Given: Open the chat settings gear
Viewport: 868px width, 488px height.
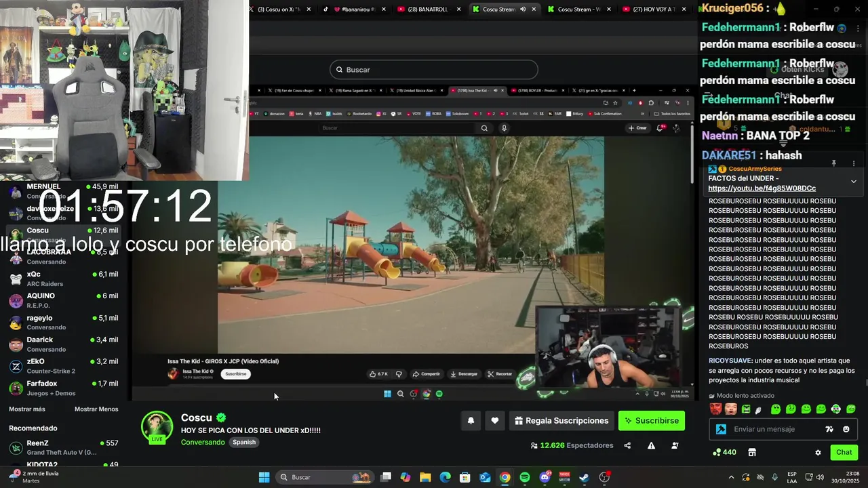Looking at the screenshot, I should pos(818,453).
